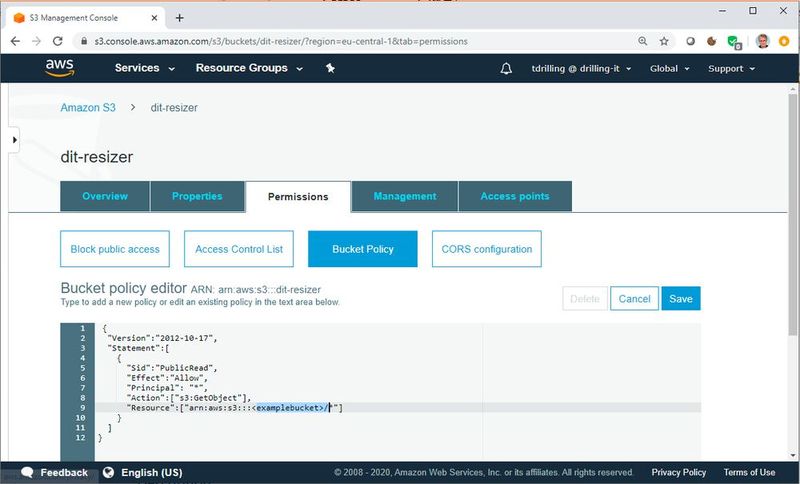Close the S3 Management Console tab

[154, 18]
